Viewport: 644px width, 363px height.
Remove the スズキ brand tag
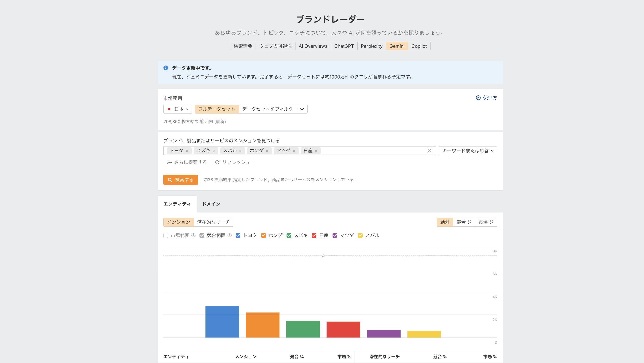[213, 151]
